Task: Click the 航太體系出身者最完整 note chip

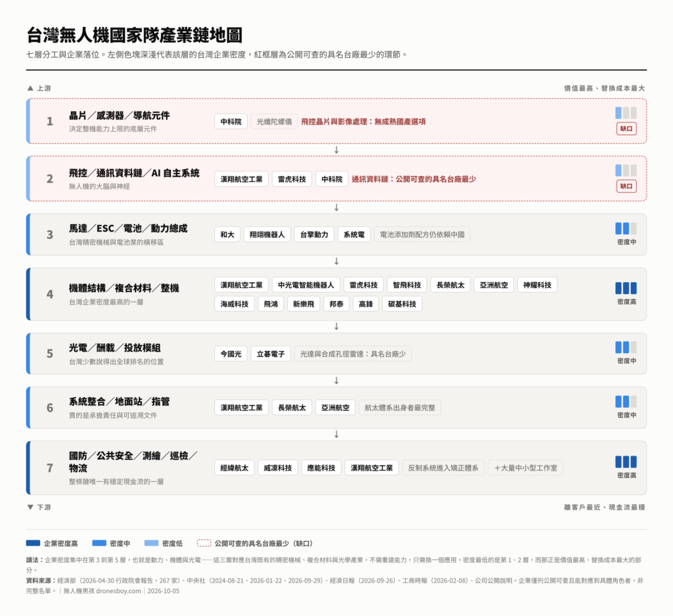Action: tap(400, 408)
